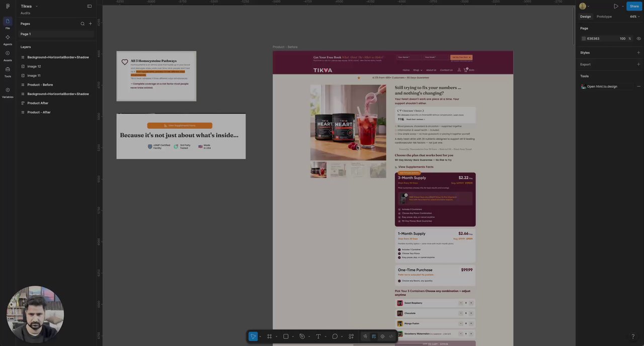Image resolution: width=644 pixels, height=346 pixels.
Task: Click the 'Because it's not just about' image
Action: pos(181,136)
